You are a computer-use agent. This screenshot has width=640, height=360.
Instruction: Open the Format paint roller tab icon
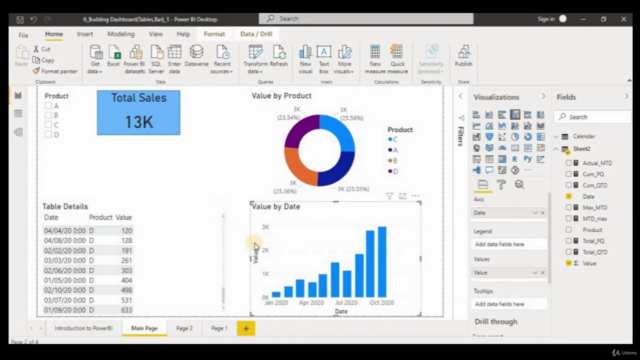click(x=501, y=184)
